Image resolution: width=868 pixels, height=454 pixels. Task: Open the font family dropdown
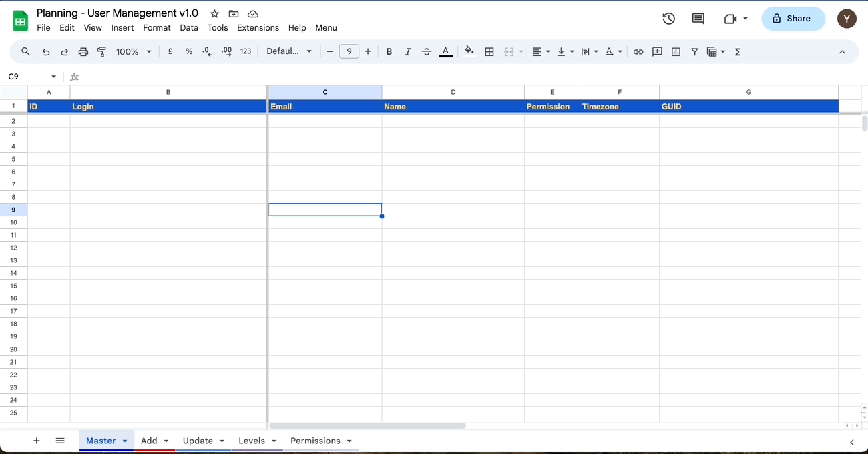[288, 52]
